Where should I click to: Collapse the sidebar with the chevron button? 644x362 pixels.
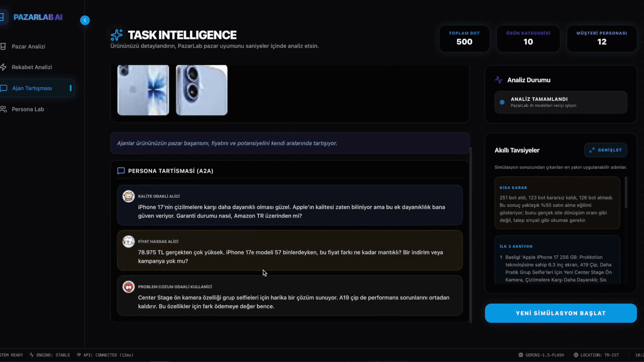tap(85, 20)
